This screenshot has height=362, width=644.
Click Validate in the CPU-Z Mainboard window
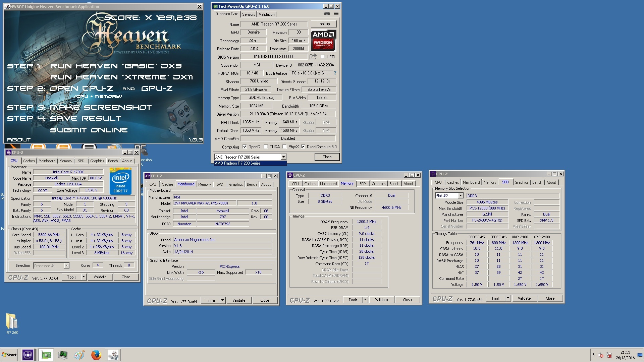coord(239,300)
